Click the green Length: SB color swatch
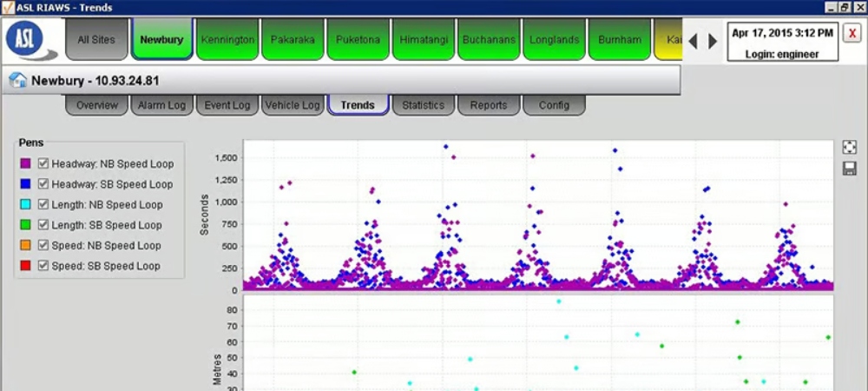868x391 pixels. [x=25, y=225]
